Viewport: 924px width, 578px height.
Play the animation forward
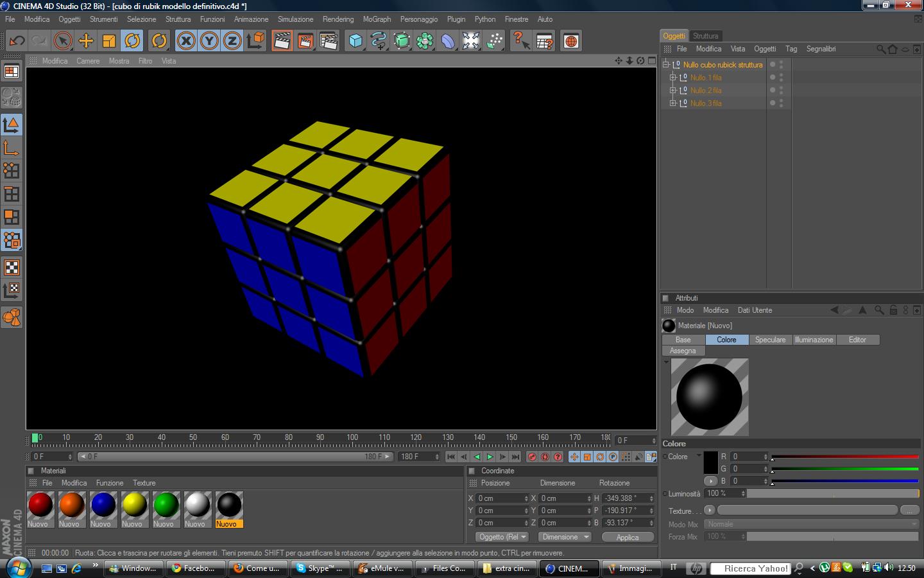(x=490, y=457)
